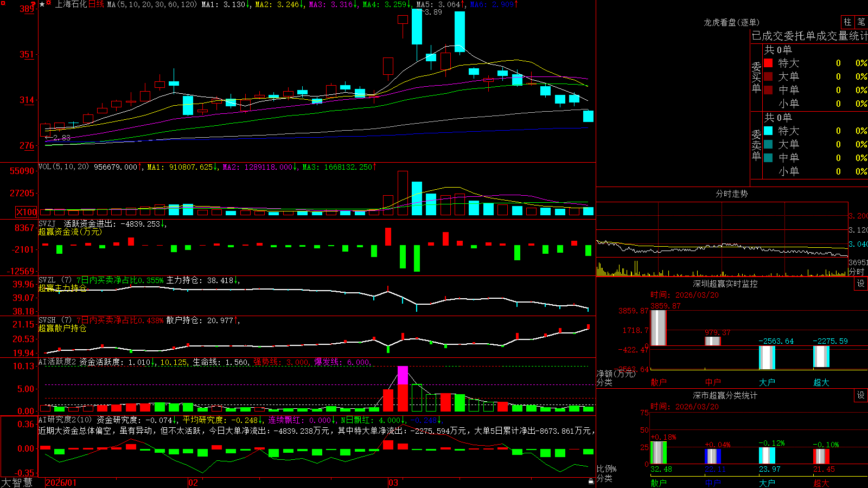The image size is (868, 488).
Task: Click the 日线 period selector
Action: [96, 4]
